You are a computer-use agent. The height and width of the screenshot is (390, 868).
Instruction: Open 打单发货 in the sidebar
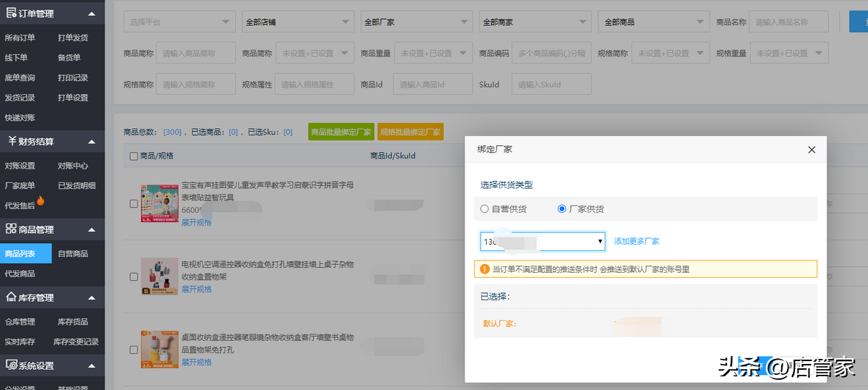[73, 38]
